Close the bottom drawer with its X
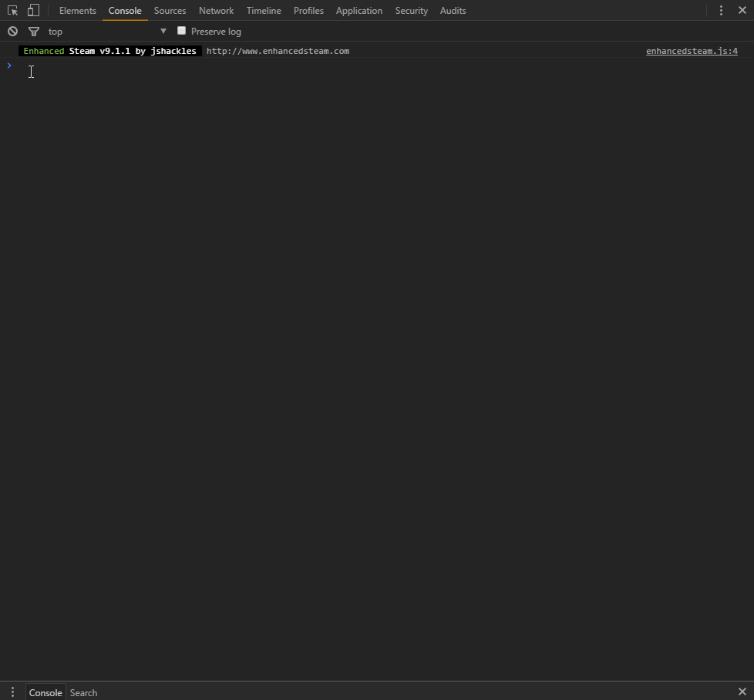The image size is (754, 700). (x=742, y=692)
